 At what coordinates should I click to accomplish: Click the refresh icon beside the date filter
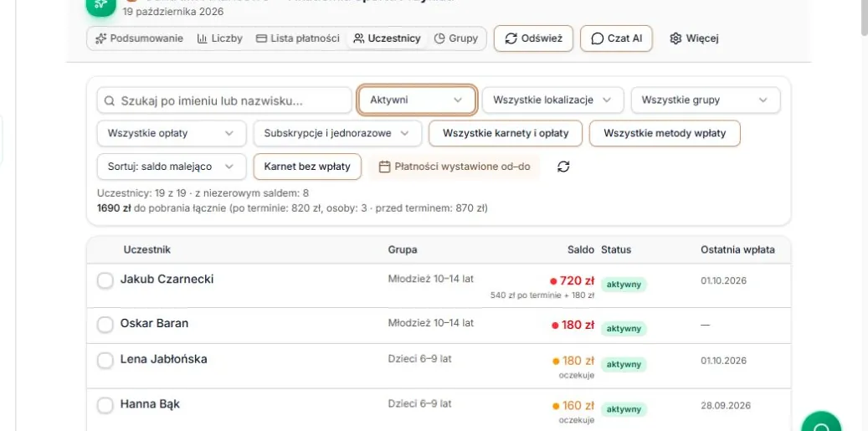(563, 167)
